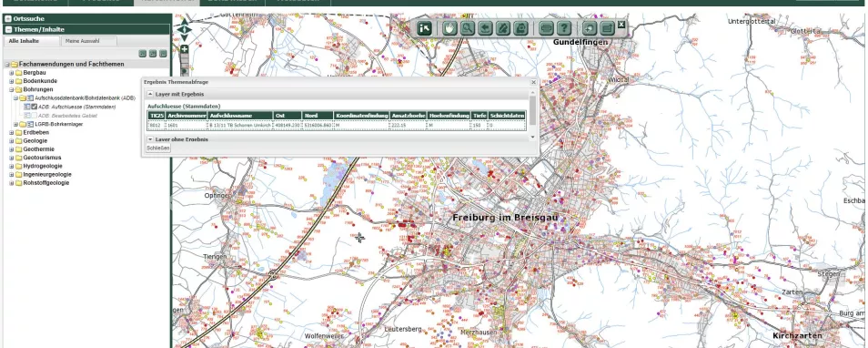Zoom in with the plus button
The image size is (868, 348).
(x=185, y=49)
